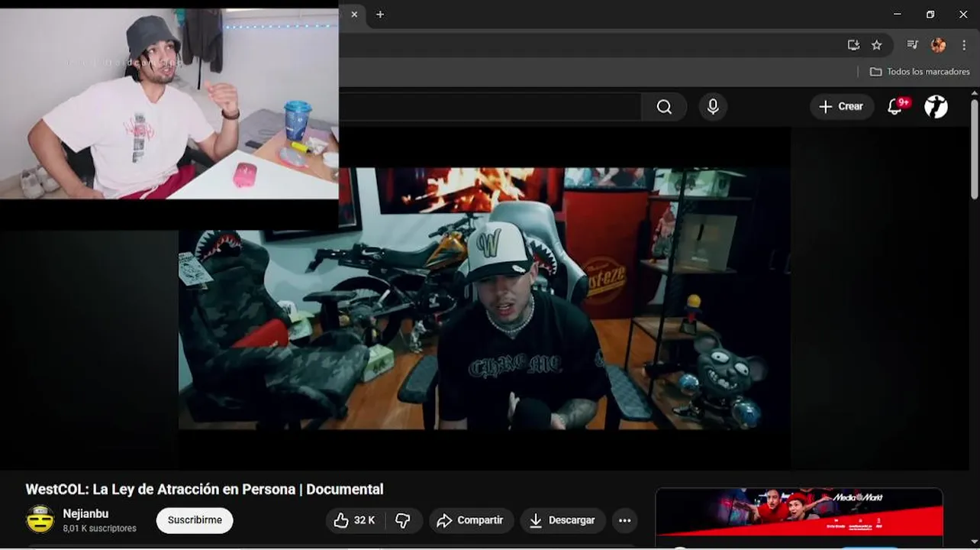The image size is (980, 550).
Task: Open the YouTube account avatar menu
Action: point(936,107)
